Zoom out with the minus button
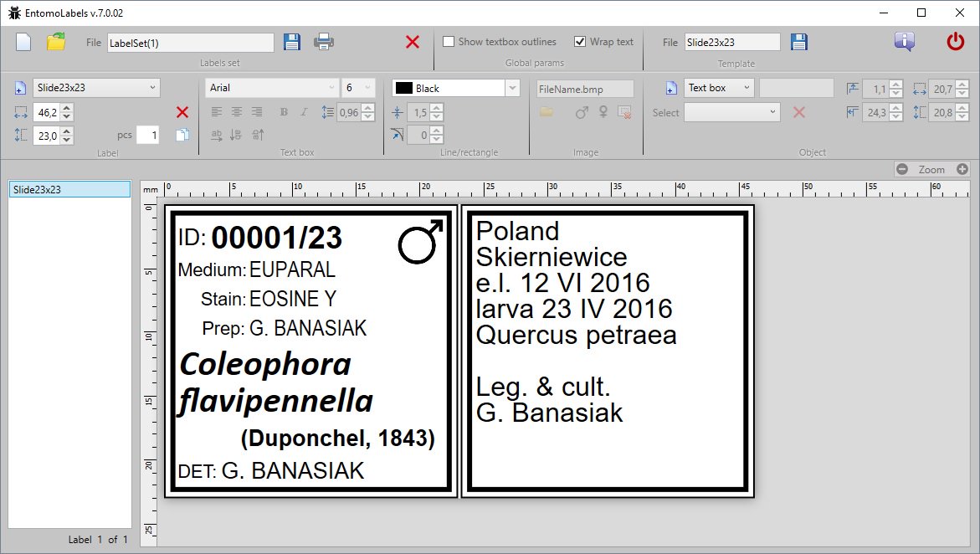The image size is (980, 554). 902,169
